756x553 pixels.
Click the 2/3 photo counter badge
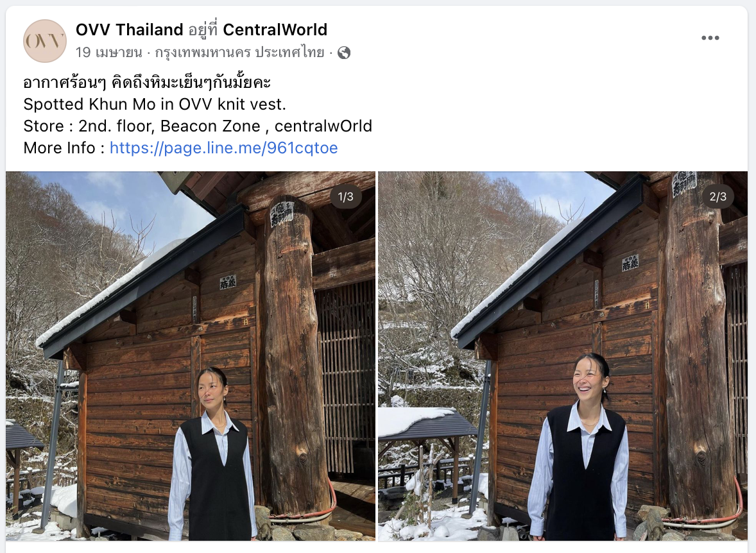[x=718, y=197]
